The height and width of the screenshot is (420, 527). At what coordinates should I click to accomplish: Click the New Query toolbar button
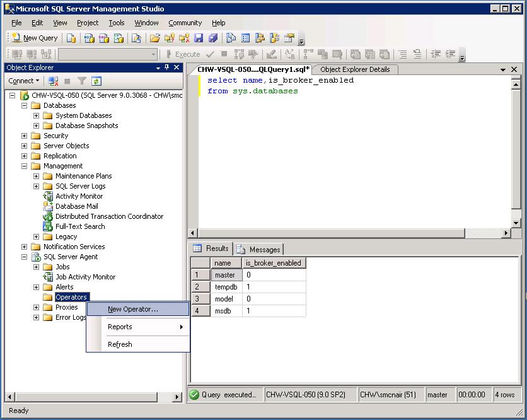[35, 38]
